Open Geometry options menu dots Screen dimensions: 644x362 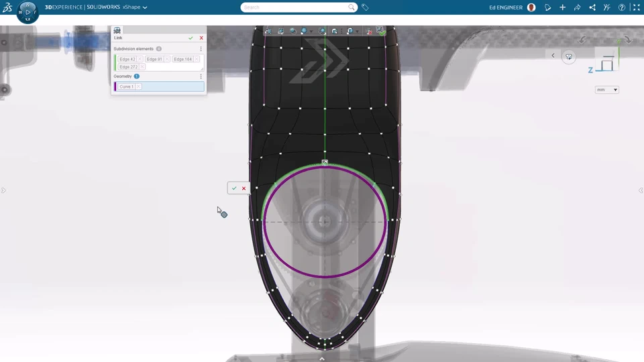click(201, 76)
